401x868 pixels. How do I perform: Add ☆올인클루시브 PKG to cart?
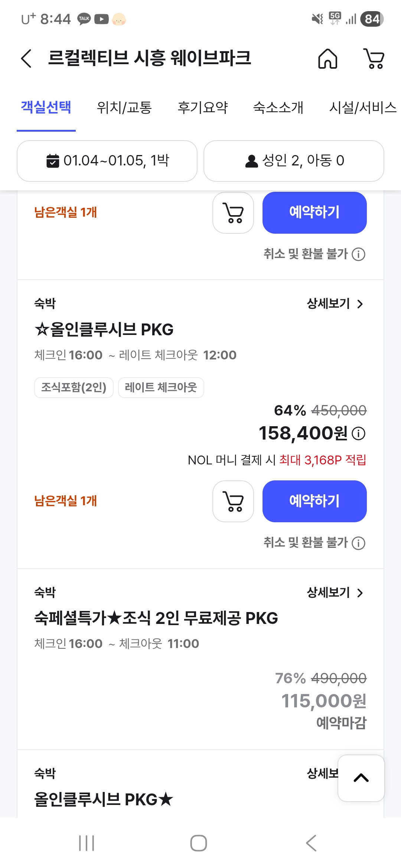pos(233,501)
